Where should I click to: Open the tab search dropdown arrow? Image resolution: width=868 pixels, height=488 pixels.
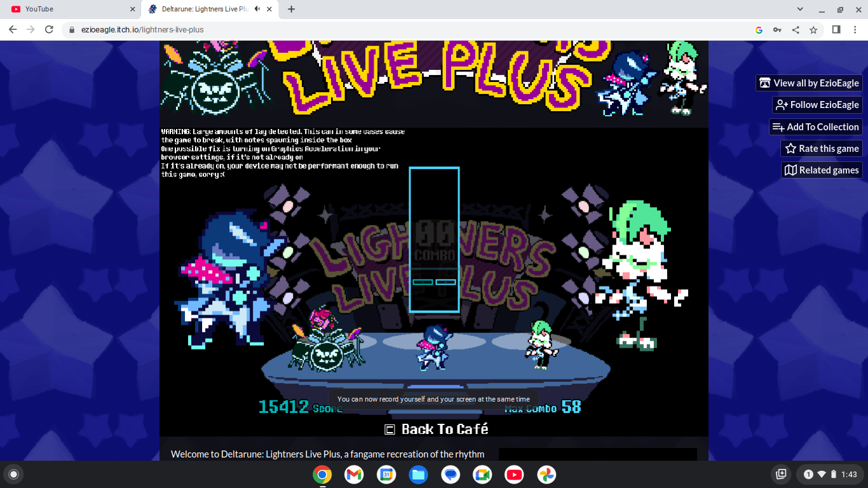(801, 9)
